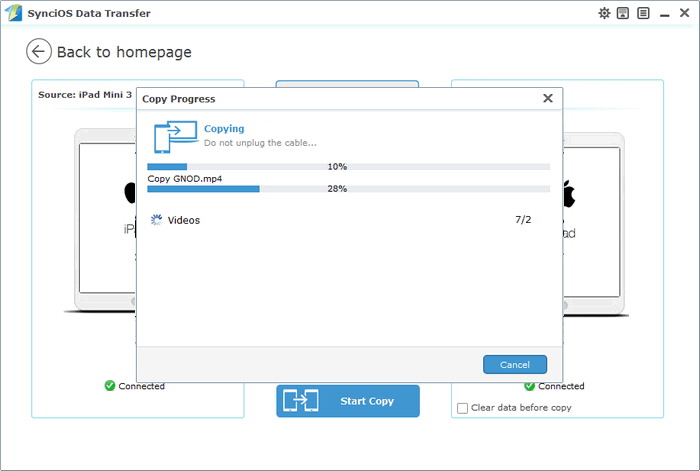Click the save-window icon beside the gear
The height and width of the screenshot is (471, 700).
pyautogui.click(x=623, y=13)
